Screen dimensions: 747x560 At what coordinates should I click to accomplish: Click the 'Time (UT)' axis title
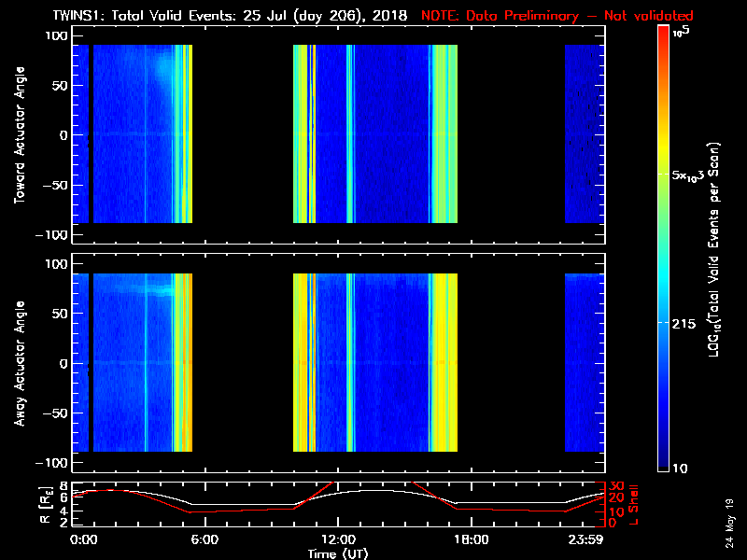(338, 553)
